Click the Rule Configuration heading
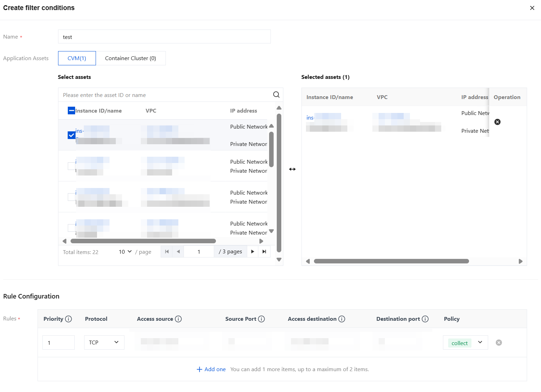Screen dimensions: 541x392 coord(31,296)
